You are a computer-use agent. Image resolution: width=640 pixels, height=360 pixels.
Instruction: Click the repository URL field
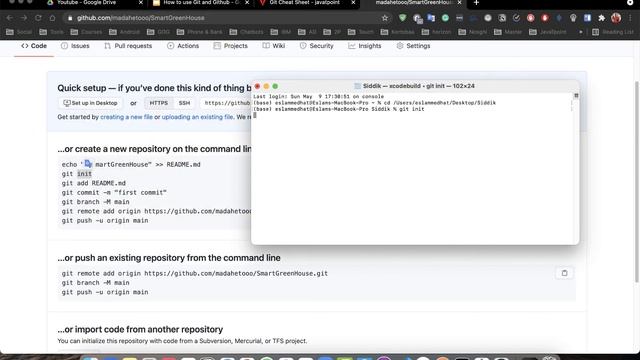(227, 103)
